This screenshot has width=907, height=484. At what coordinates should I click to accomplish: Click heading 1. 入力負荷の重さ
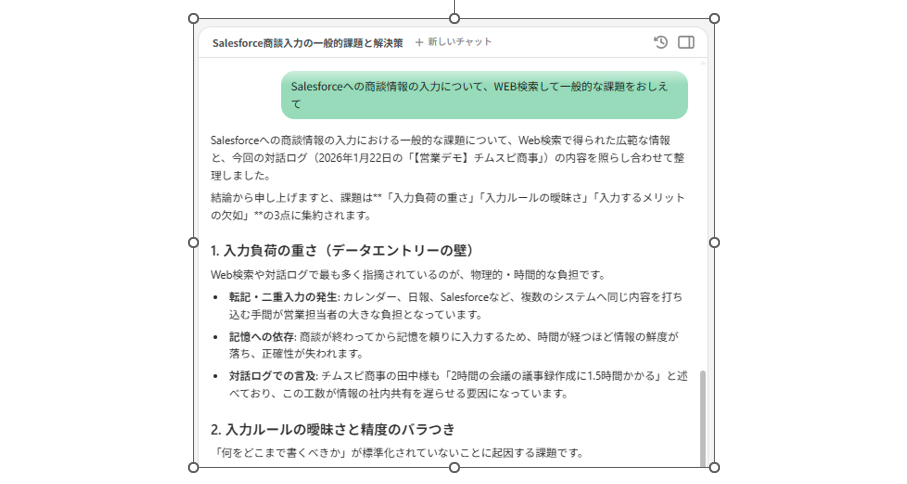[x=344, y=250]
